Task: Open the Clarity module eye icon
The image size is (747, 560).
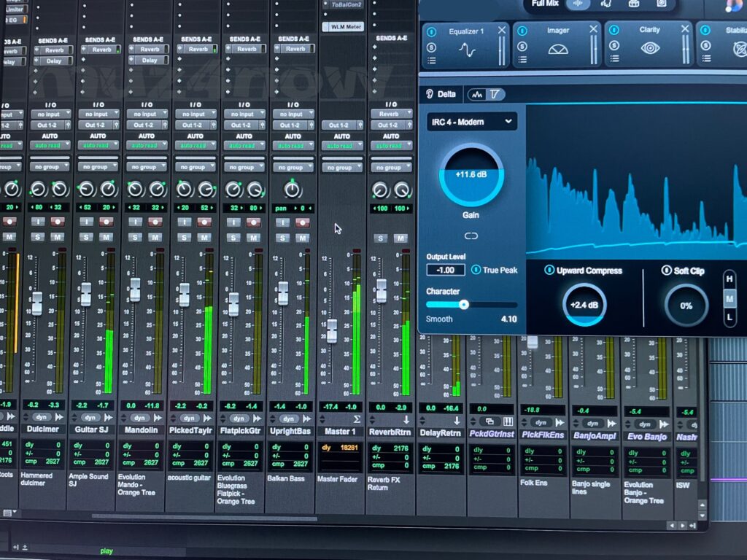Action: (651, 48)
